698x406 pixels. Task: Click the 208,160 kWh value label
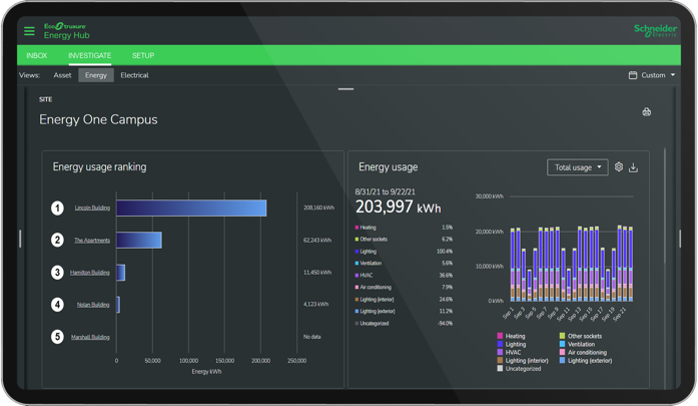(319, 208)
